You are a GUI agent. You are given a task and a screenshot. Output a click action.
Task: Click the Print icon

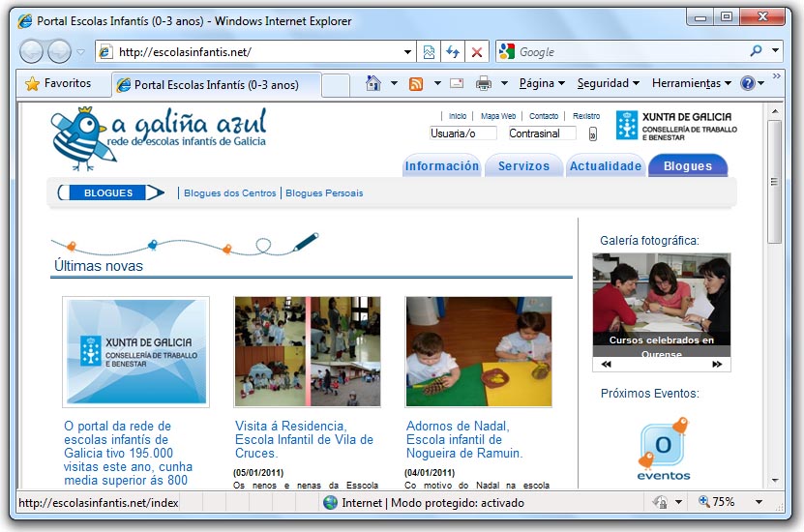tap(484, 83)
